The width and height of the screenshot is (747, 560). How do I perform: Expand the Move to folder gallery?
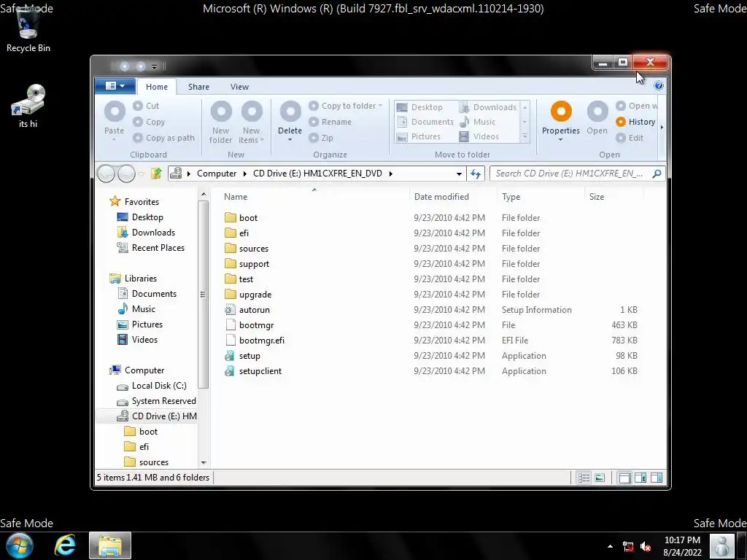(x=525, y=136)
